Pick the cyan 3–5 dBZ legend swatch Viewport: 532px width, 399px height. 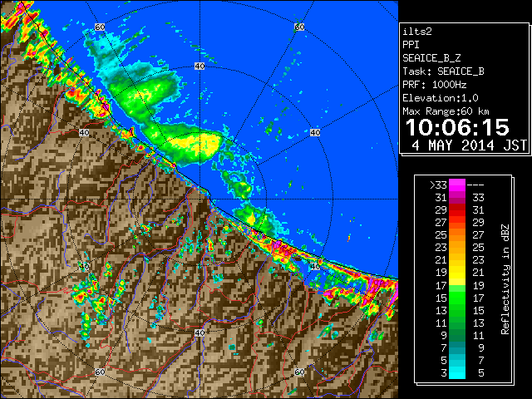pos(457,372)
